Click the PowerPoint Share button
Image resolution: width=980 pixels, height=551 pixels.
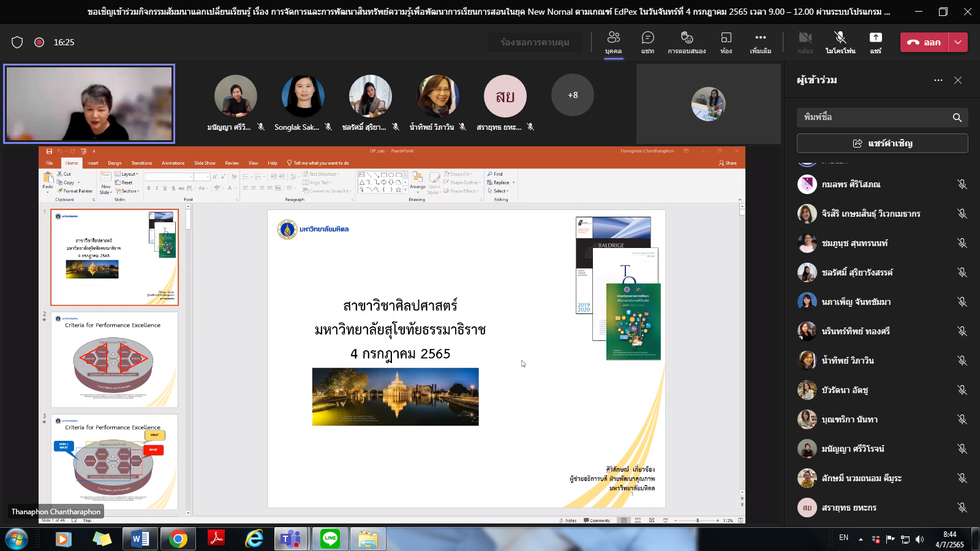click(728, 163)
